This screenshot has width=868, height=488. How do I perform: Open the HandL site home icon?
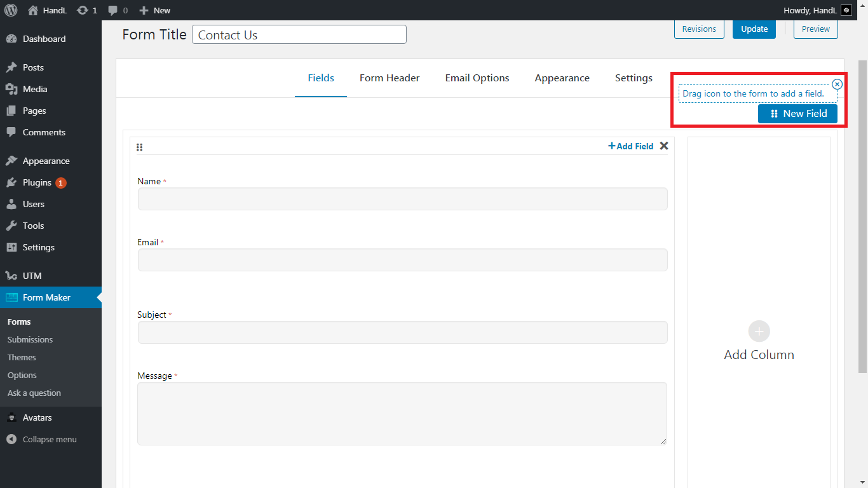(x=33, y=10)
